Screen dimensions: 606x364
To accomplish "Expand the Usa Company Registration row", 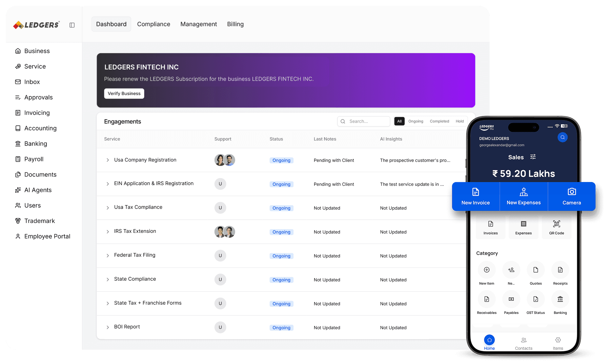I will coord(108,160).
